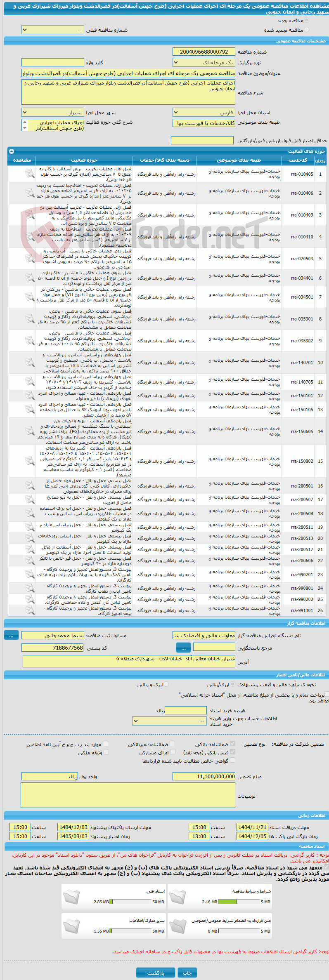Open view icon for row rra-010410
The width and height of the screenshot is (329, 980).
(x=30, y=237)
